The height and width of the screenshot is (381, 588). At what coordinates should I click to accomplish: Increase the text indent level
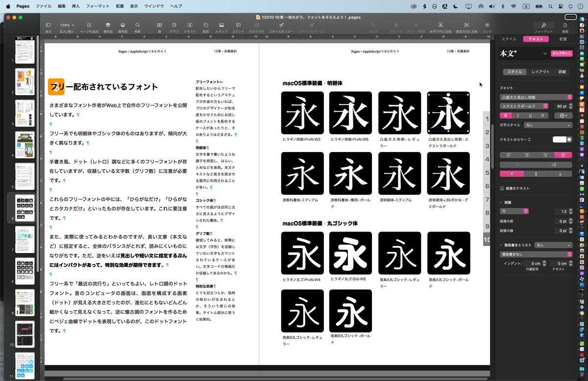point(554,164)
